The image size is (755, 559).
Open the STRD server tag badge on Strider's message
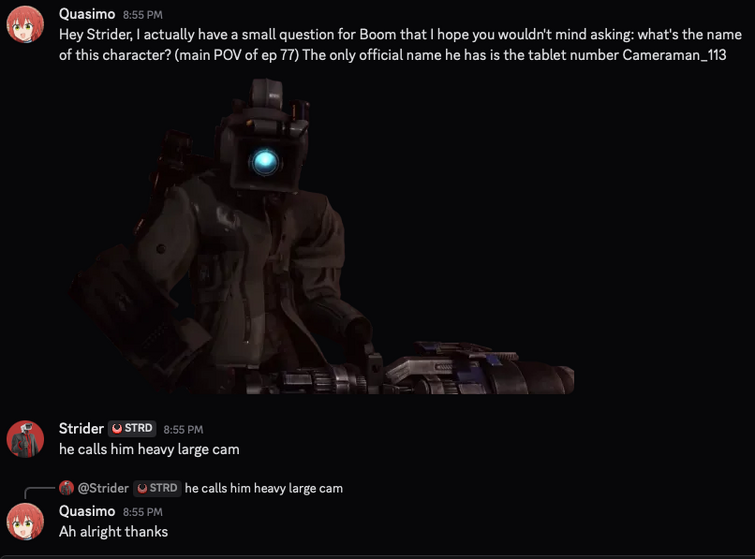[x=132, y=428]
